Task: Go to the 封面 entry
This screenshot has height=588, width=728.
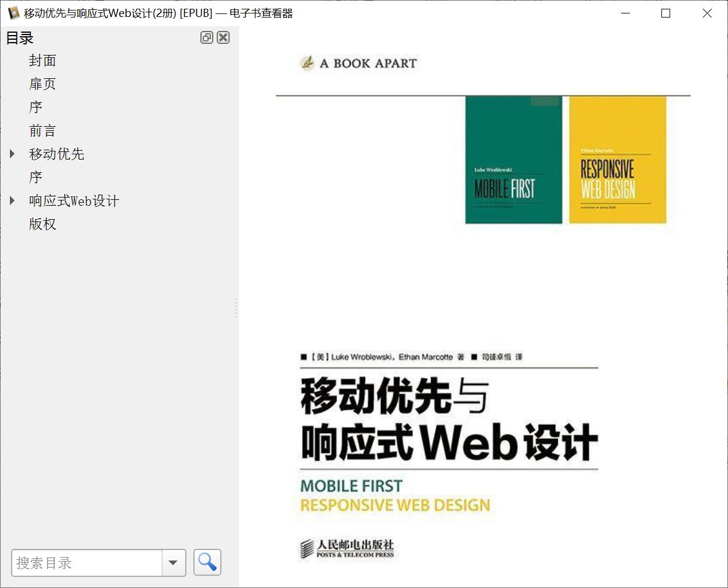Action: coord(43,61)
